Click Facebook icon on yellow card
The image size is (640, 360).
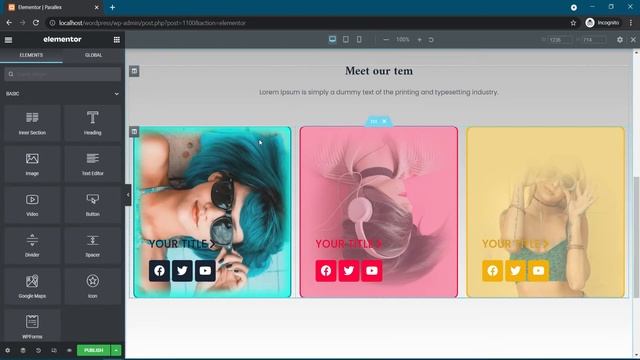click(493, 271)
